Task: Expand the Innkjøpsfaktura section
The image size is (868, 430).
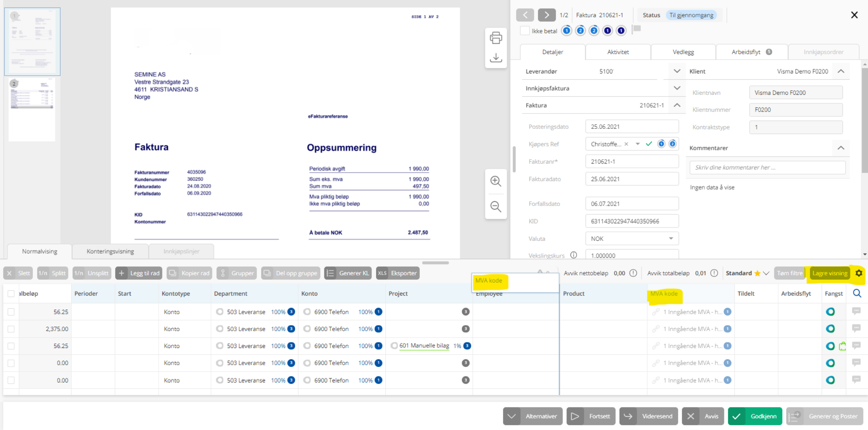Action: point(677,88)
